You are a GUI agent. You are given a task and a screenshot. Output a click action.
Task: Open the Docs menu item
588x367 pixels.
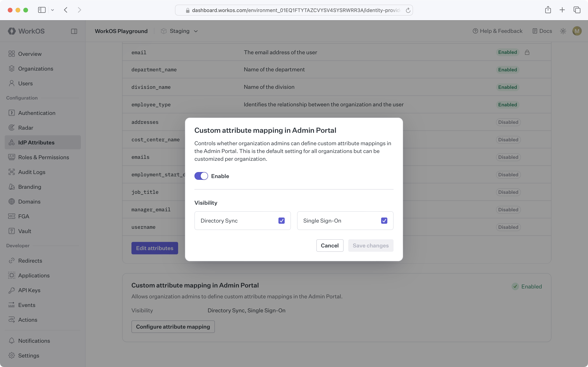point(542,31)
